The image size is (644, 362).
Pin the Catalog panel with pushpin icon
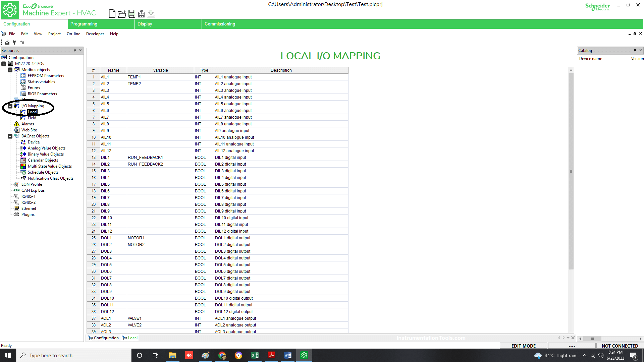635,50
